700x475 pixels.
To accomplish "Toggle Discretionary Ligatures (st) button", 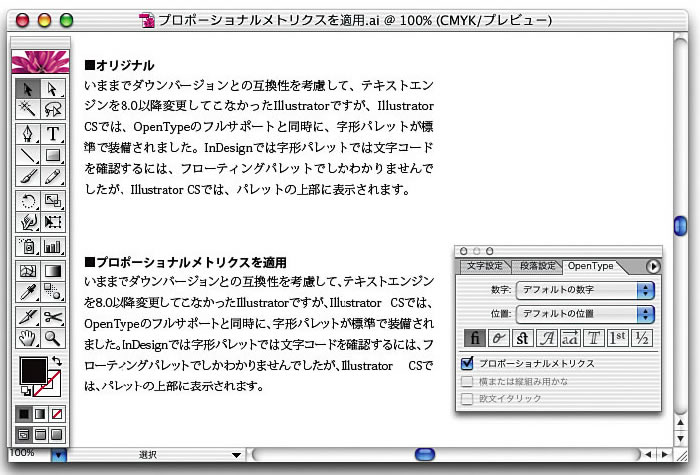I will [x=522, y=338].
